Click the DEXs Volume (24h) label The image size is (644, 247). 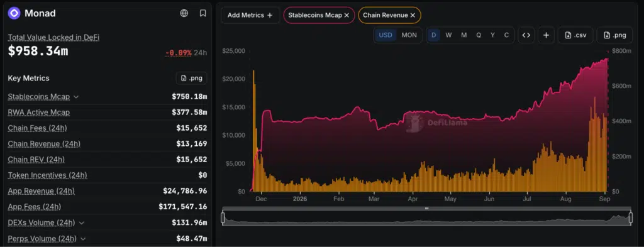tap(42, 222)
